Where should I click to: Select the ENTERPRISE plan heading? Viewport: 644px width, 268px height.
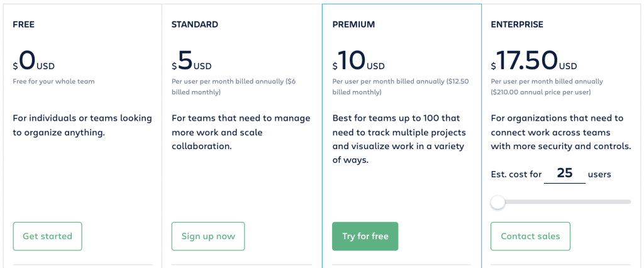(517, 25)
